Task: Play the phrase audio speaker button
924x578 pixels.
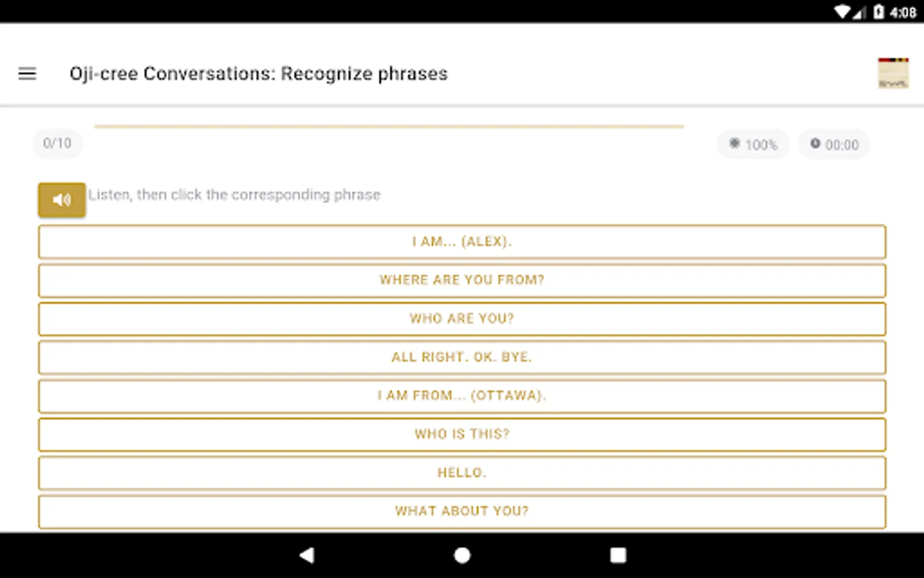Action: (x=62, y=200)
